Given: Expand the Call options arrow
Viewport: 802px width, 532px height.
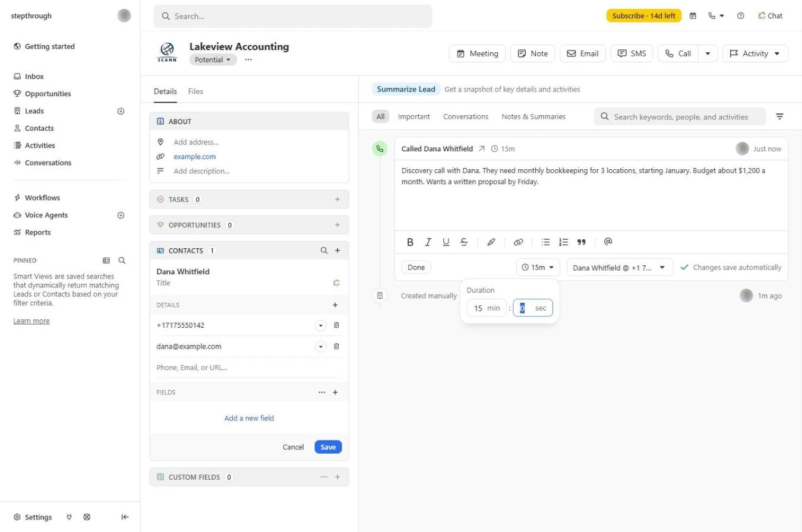Looking at the screenshot, I should (708, 53).
